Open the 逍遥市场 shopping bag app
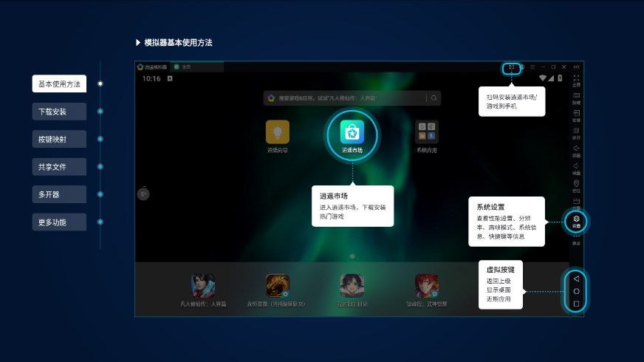The image size is (644, 362). coord(352,132)
